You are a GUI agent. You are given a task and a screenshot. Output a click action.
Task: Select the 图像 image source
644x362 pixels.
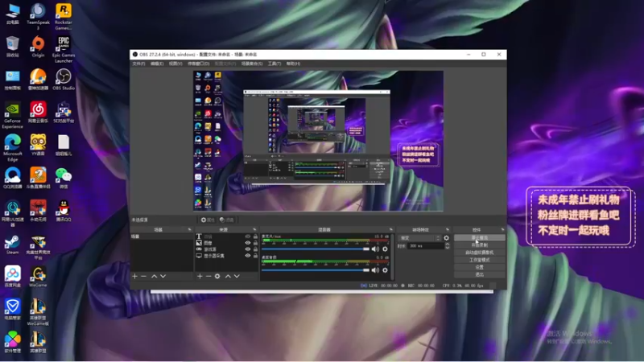(x=226, y=243)
